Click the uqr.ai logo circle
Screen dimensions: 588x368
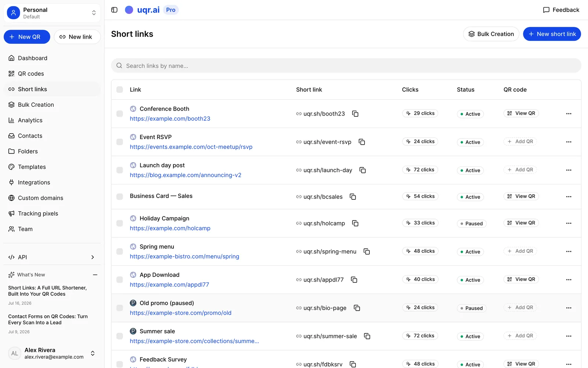(x=129, y=10)
